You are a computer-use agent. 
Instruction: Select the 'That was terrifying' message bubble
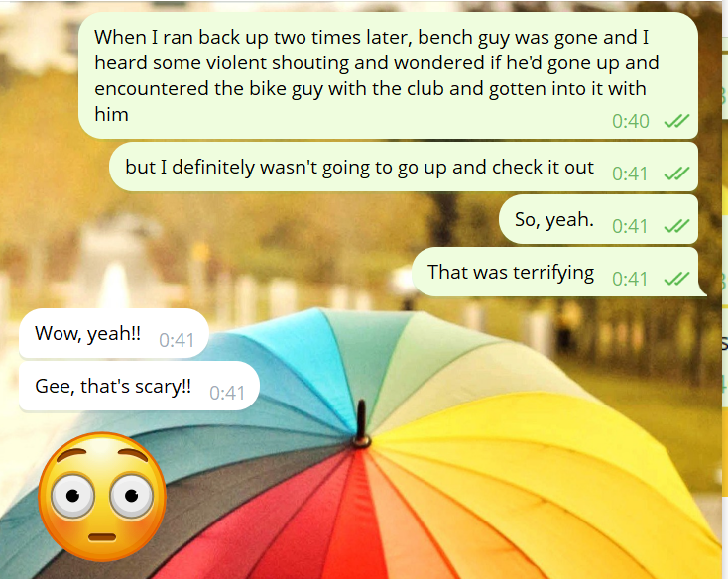point(558,272)
